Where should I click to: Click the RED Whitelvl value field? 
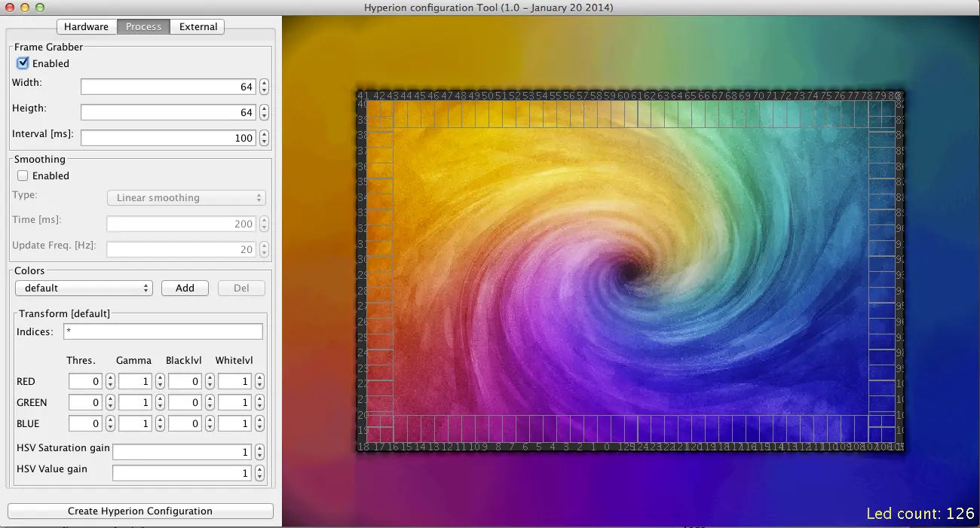[234, 381]
